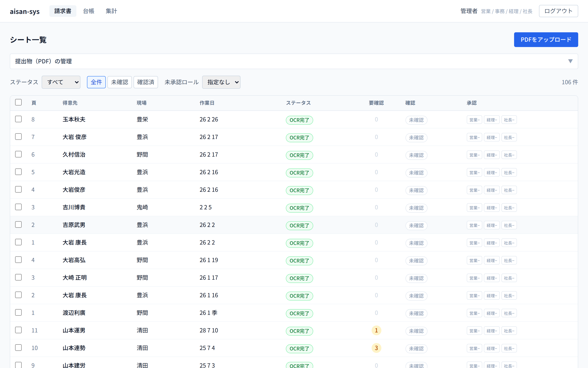Screen dimensions: 588x368
Task: Toggle the select-all checkbox in table header
Action: click(x=18, y=102)
